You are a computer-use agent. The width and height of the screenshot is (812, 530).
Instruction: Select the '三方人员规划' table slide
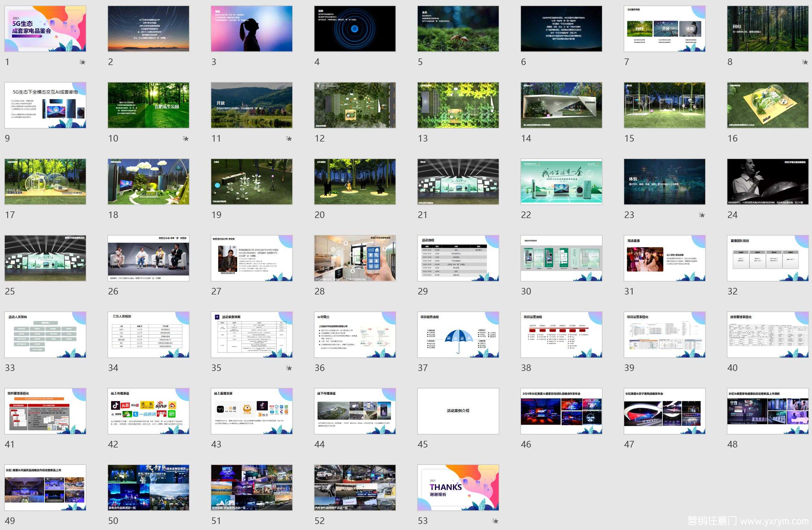(148, 335)
